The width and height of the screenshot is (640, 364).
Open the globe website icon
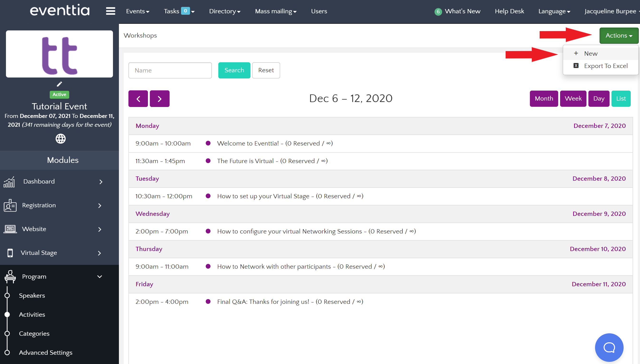point(60,139)
